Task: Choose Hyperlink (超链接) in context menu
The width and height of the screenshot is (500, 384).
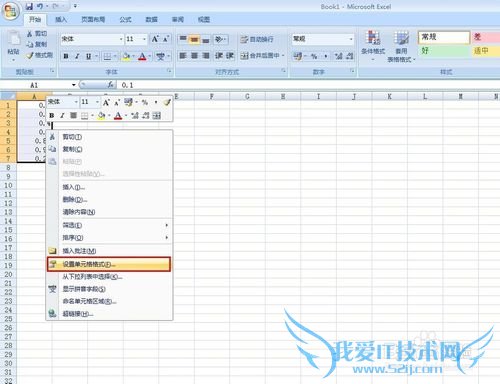Action: coord(109,314)
